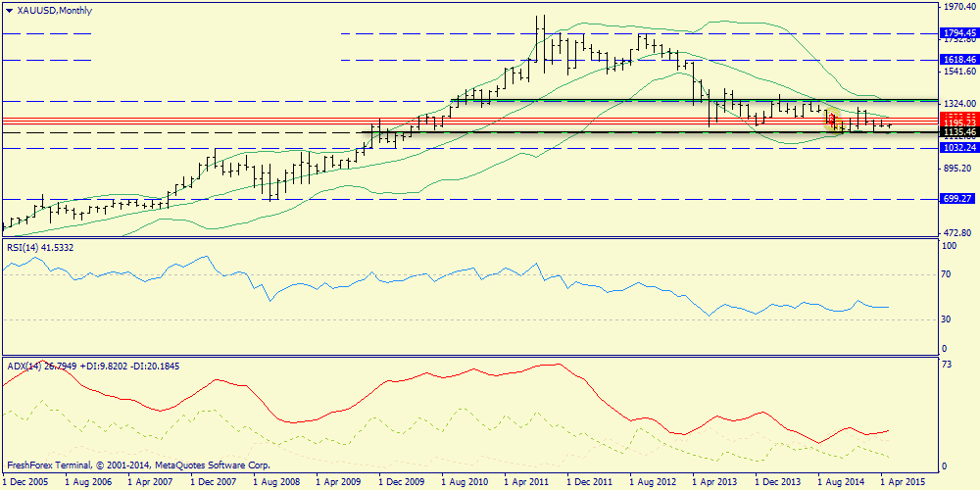The image size is (980, 490).
Task: Click the RSI(14) indicator label
Action: pos(39,248)
